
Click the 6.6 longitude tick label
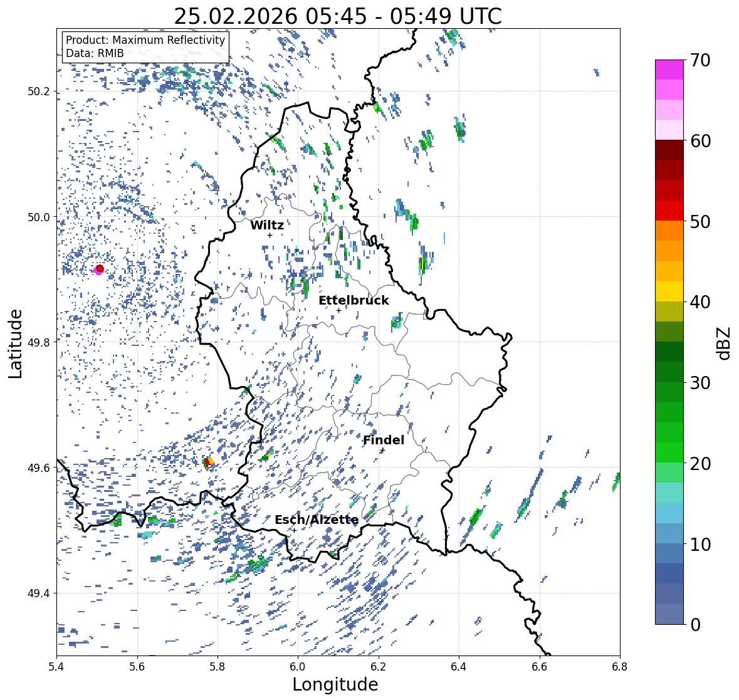(540, 667)
